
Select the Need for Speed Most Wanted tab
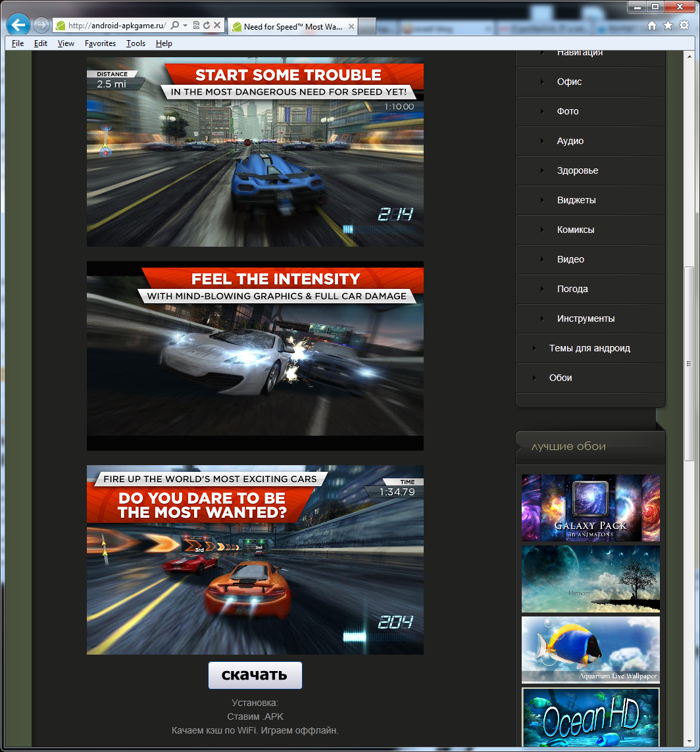(x=293, y=27)
